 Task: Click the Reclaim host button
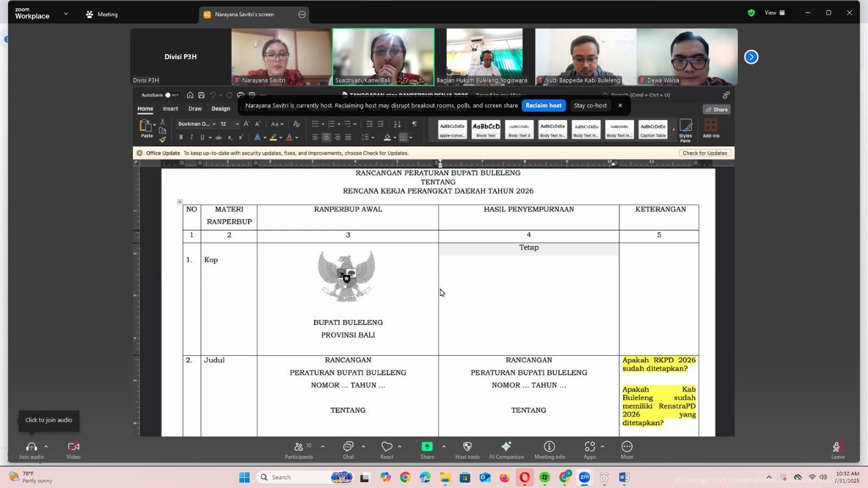coord(544,106)
